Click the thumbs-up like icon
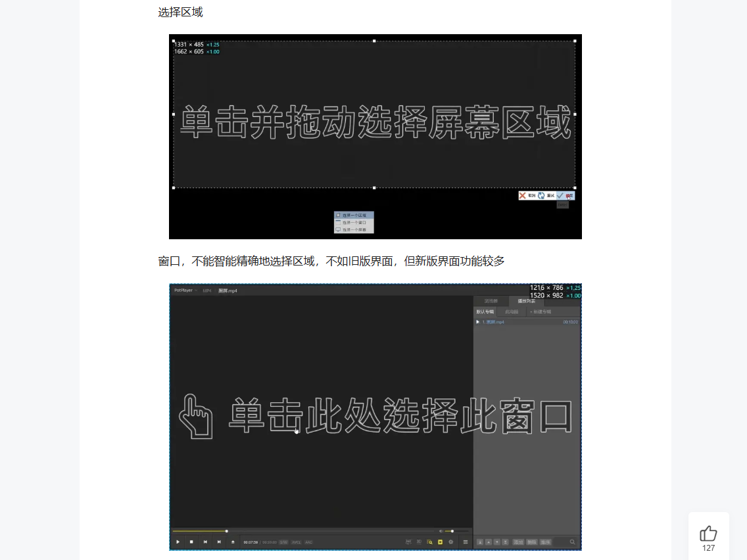The height and width of the screenshot is (560, 747). pyautogui.click(x=708, y=533)
